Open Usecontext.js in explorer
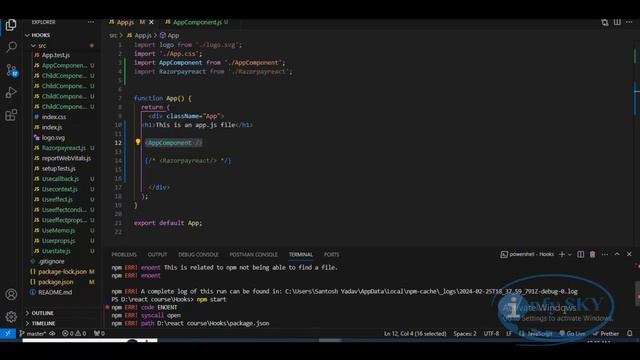The width and height of the screenshot is (640, 360). point(60,189)
